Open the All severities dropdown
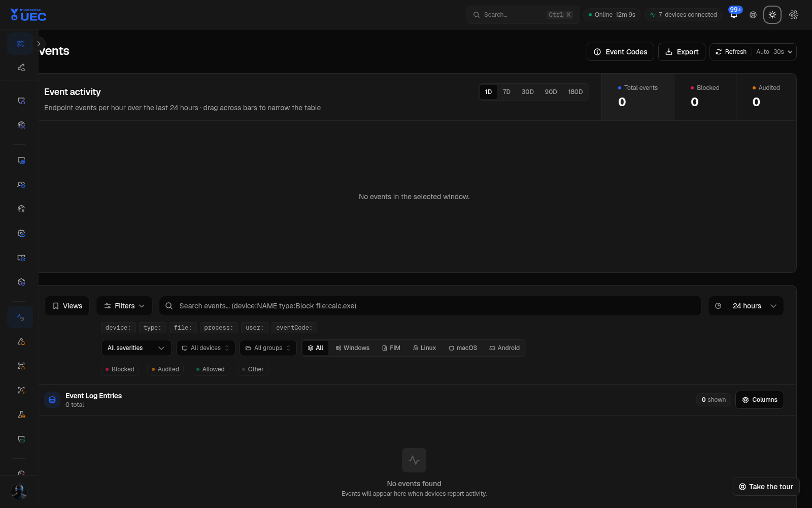The height and width of the screenshot is (508, 812). 136,348
